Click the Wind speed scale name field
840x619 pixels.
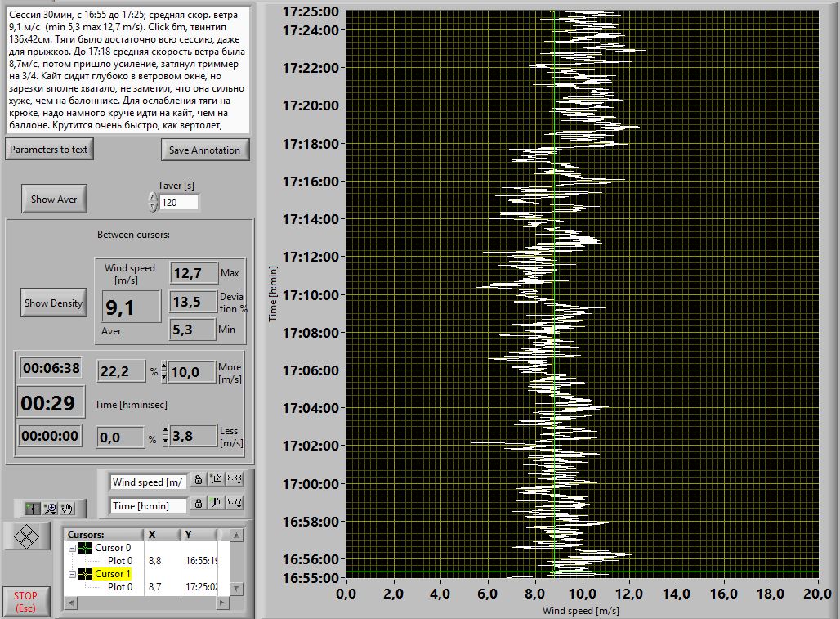[x=148, y=482]
